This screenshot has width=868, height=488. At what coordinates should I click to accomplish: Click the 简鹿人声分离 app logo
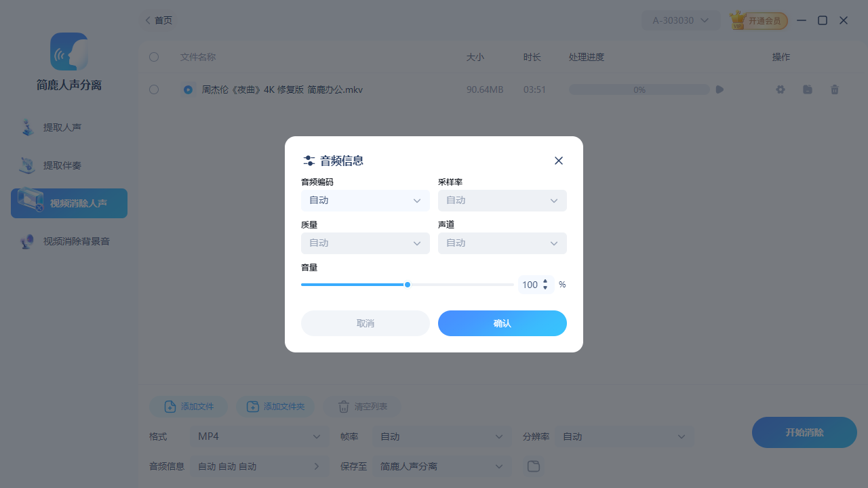coord(69,52)
